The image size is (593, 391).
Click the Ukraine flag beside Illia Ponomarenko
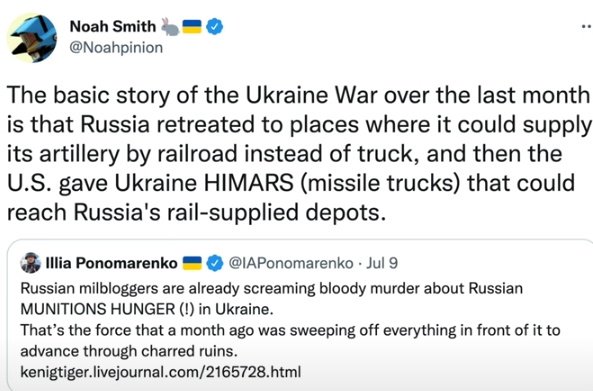click(x=192, y=263)
